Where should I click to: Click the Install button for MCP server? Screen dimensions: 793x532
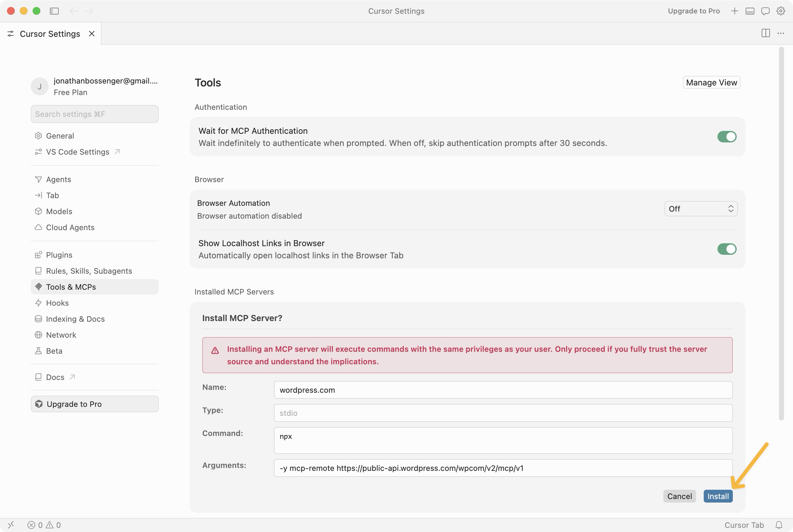point(718,496)
